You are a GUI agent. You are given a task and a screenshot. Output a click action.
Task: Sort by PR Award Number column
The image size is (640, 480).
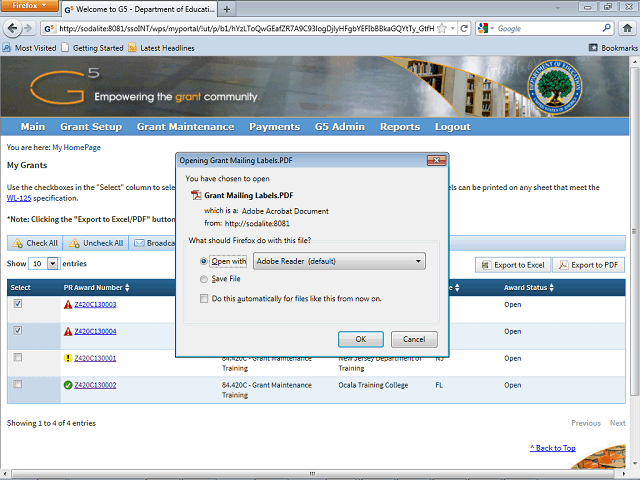pos(96,287)
